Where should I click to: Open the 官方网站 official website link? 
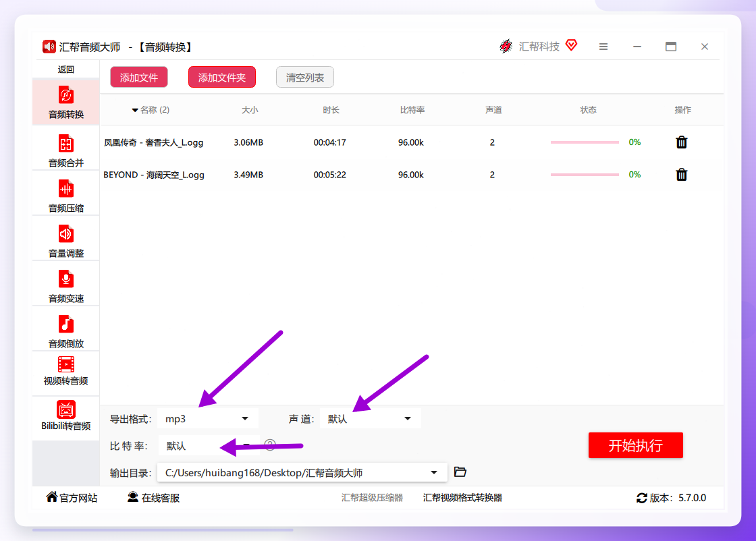[x=78, y=498]
